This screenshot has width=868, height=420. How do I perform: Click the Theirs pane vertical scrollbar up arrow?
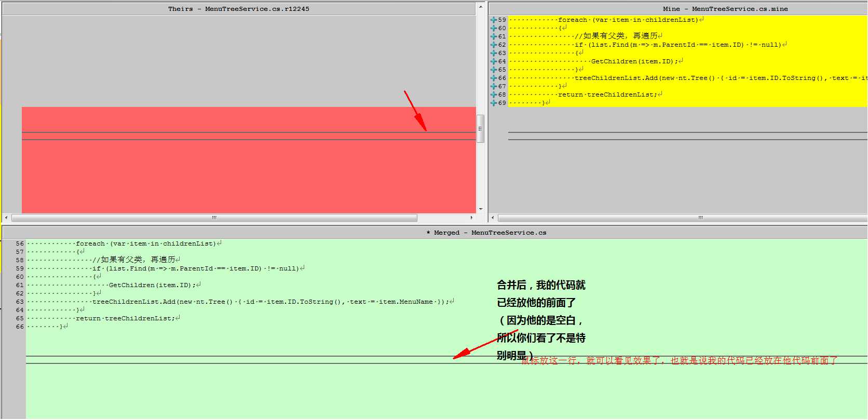point(481,7)
